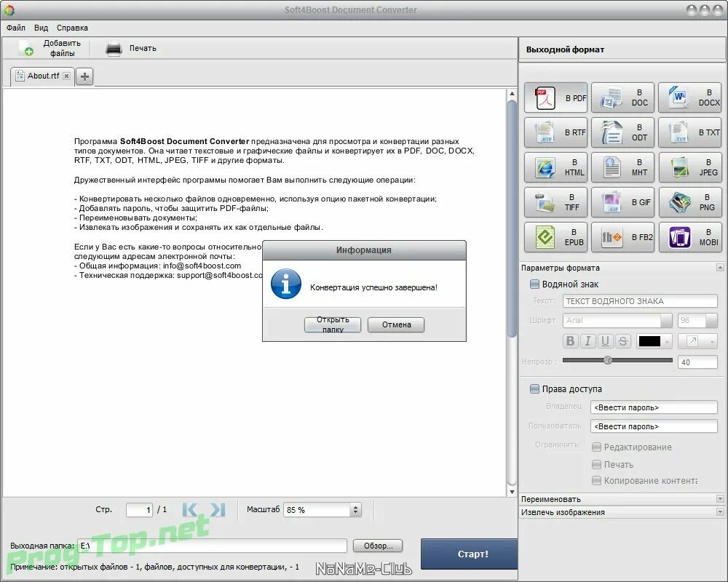Toggle underline watermark text button
Image resolution: width=728 pixels, height=582 pixels.
[605, 341]
